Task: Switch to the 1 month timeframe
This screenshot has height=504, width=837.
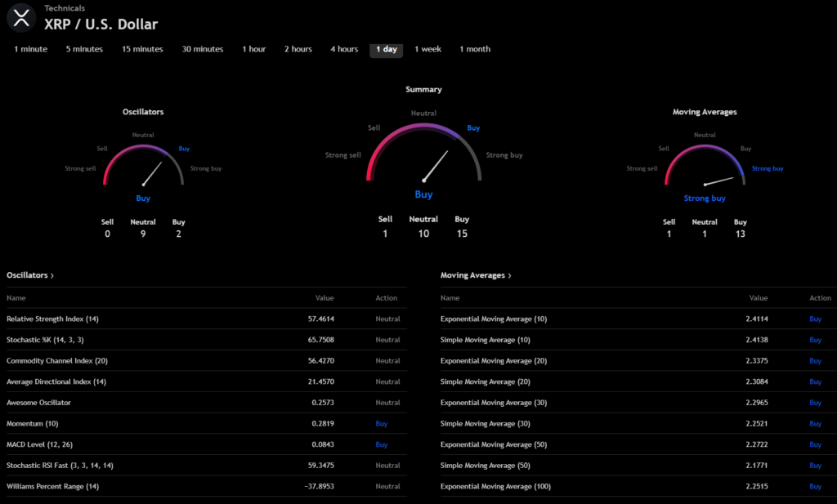Action: point(475,49)
